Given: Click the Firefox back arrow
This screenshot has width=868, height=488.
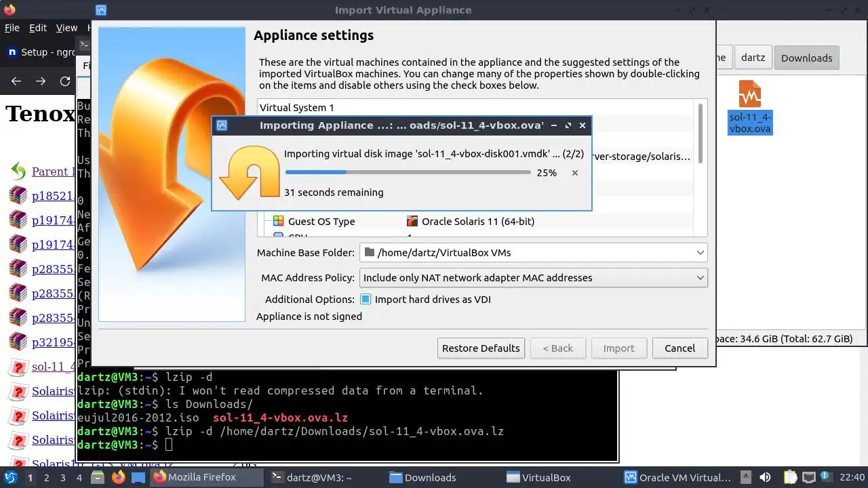Looking at the screenshot, I should point(16,81).
